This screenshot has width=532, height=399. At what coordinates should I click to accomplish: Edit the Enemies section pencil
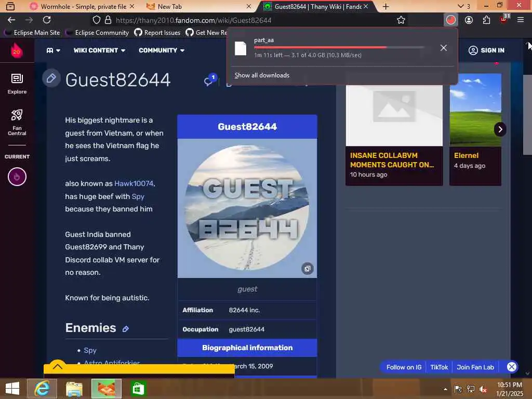point(126,329)
